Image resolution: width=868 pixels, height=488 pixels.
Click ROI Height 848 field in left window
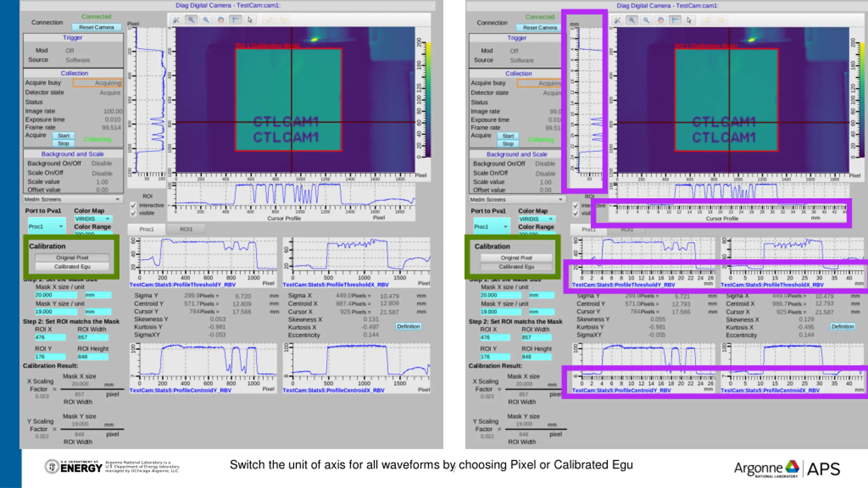93,357
